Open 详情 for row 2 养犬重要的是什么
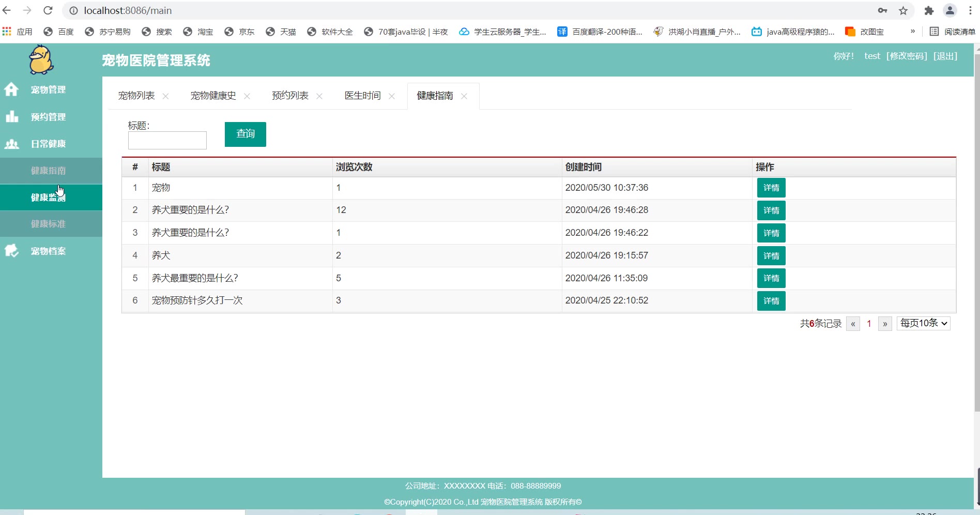The height and width of the screenshot is (515, 980). click(771, 210)
